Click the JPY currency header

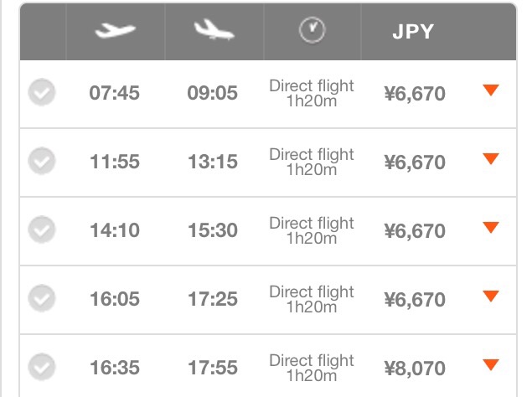pos(413,32)
